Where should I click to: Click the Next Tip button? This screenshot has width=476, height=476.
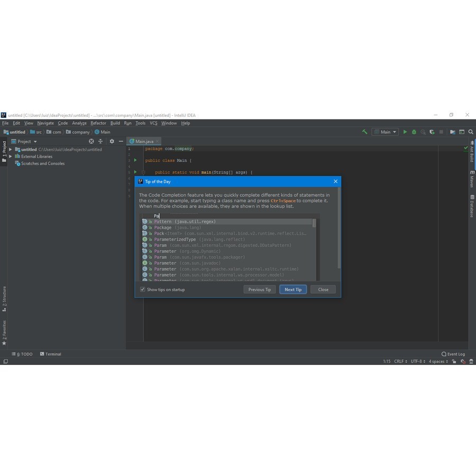coord(293,290)
